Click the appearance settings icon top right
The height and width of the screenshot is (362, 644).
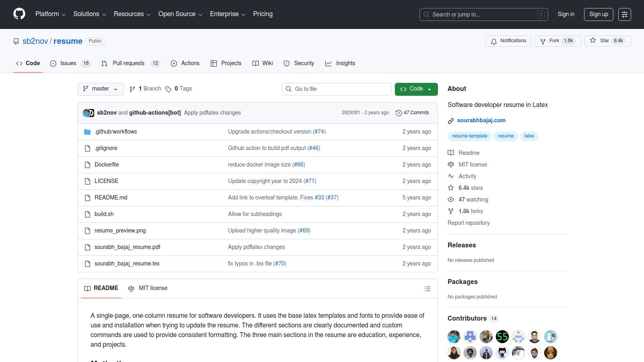(625, 14)
